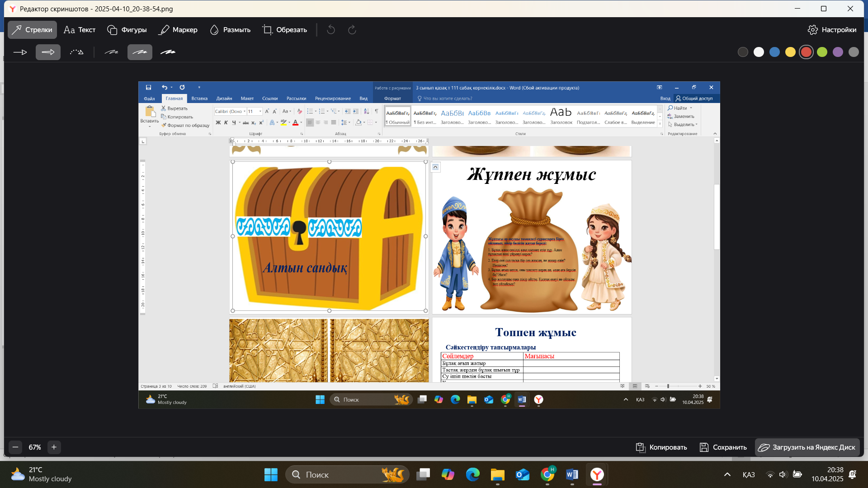
Task: Upload via Загрузить на Яндекс Диск
Action: click(807, 447)
